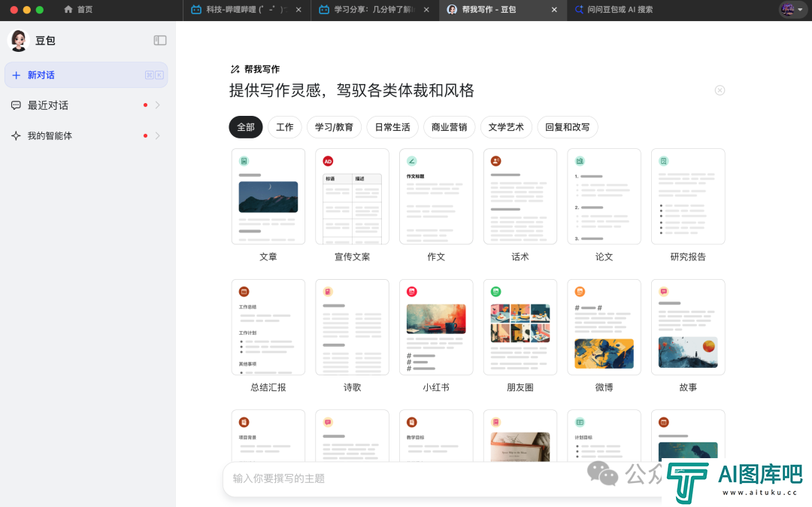This screenshot has width=812, height=507.
Task: Click the pencil icon on 作文 card
Action: tap(412, 161)
